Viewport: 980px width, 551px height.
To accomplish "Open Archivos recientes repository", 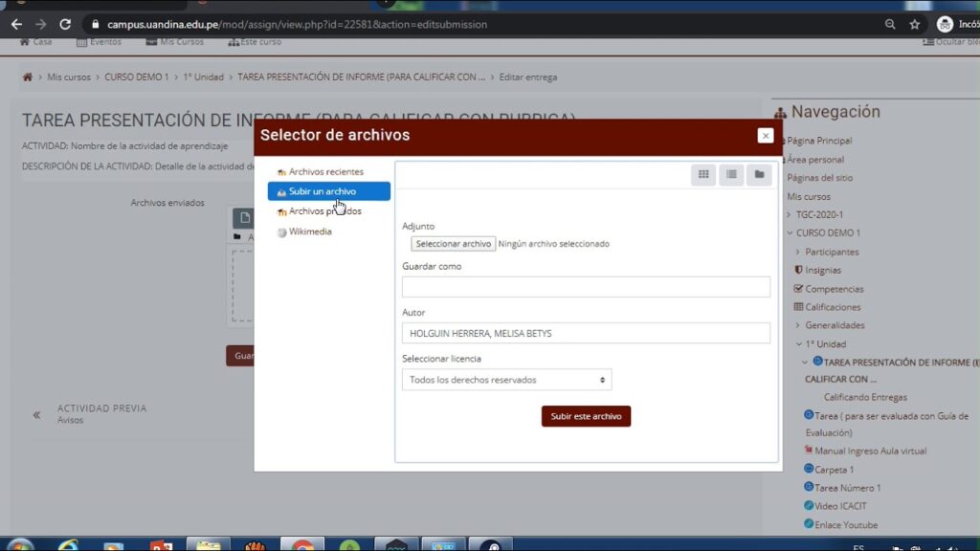I will [x=325, y=171].
